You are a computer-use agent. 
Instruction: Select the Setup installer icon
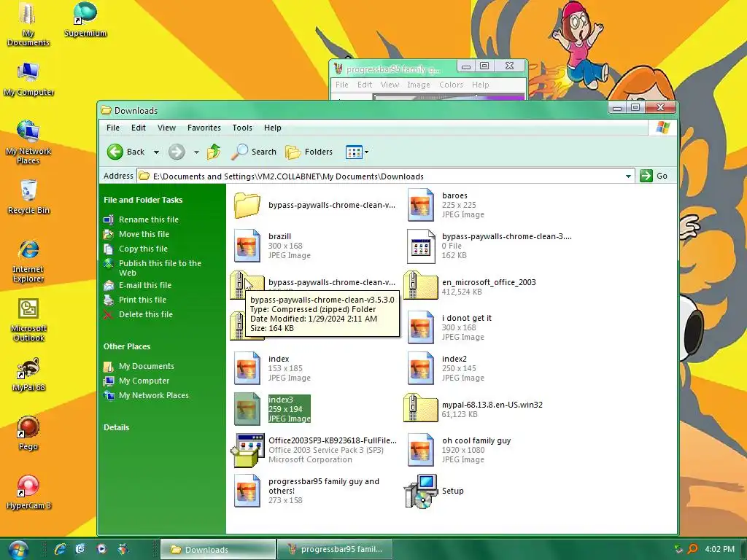click(420, 491)
